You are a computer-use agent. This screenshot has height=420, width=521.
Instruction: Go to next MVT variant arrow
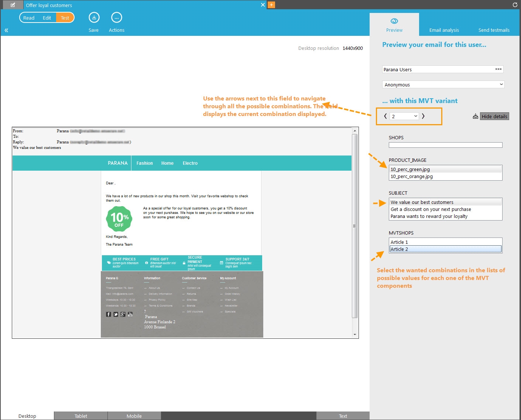423,116
